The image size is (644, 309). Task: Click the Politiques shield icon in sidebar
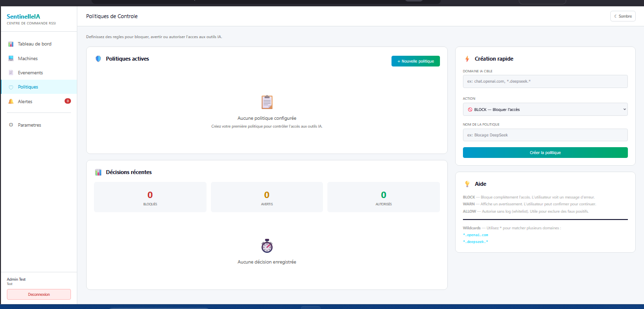11,87
